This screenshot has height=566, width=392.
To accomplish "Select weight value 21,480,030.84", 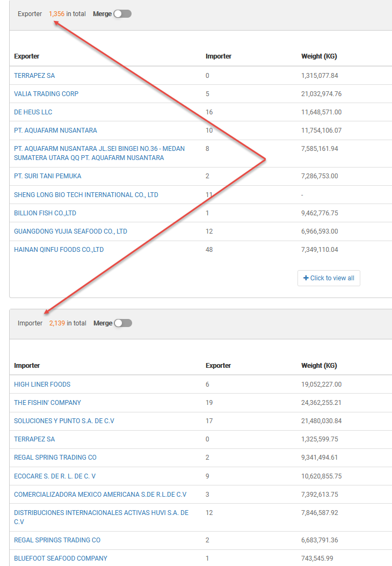I will tap(321, 421).
